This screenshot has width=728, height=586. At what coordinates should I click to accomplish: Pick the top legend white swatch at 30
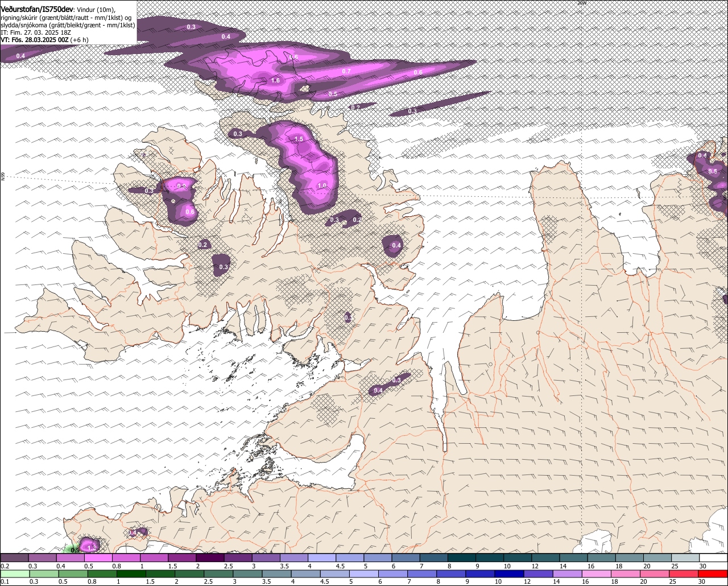tap(713, 558)
